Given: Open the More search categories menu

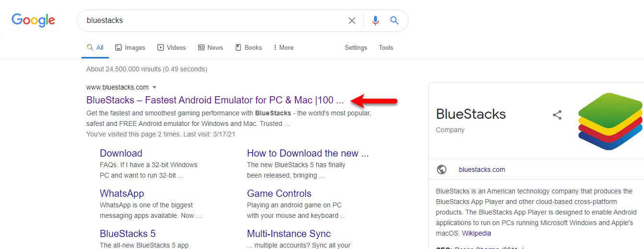Looking at the screenshot, I should (283, 47).
